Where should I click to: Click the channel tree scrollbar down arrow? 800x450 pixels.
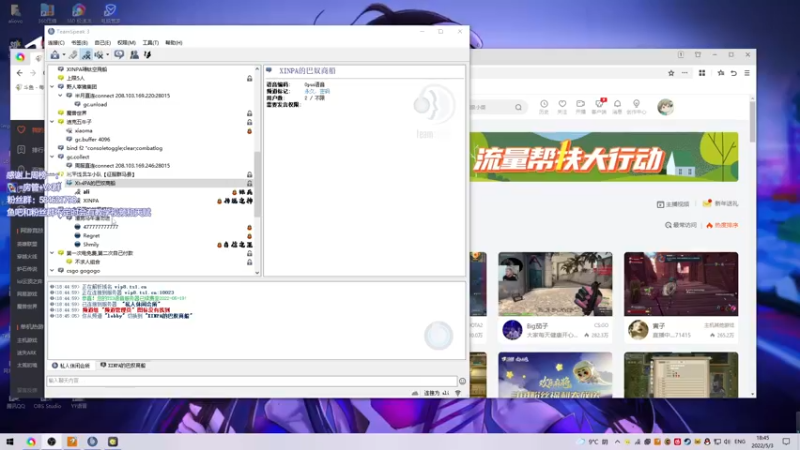click(x=257, y=273)
